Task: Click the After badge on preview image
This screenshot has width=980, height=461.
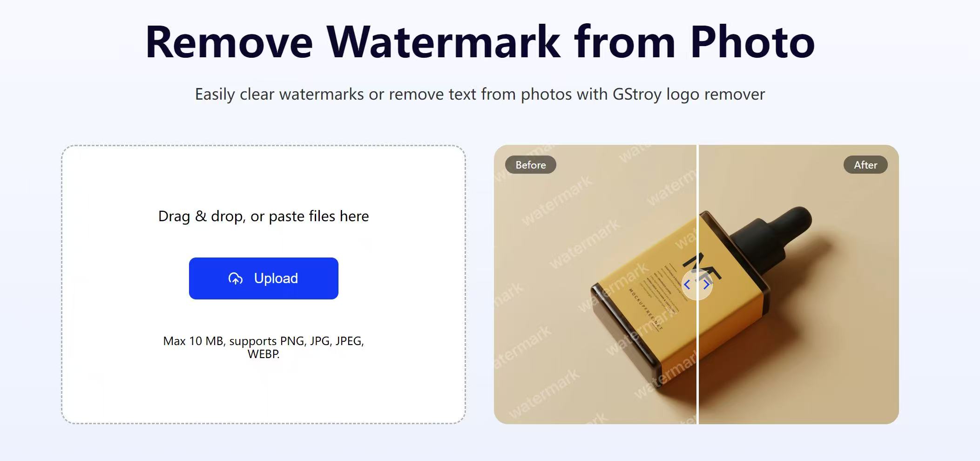Action: 865,165
